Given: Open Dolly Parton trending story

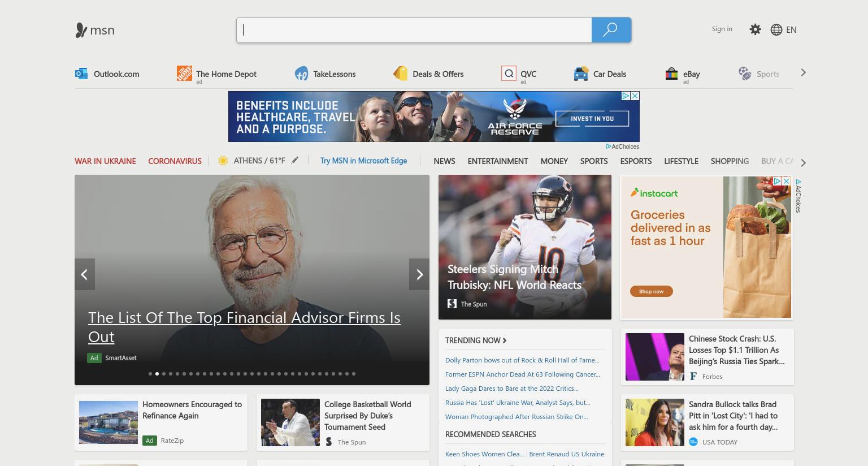Looking at the screenshot, I should pos(522,360).
